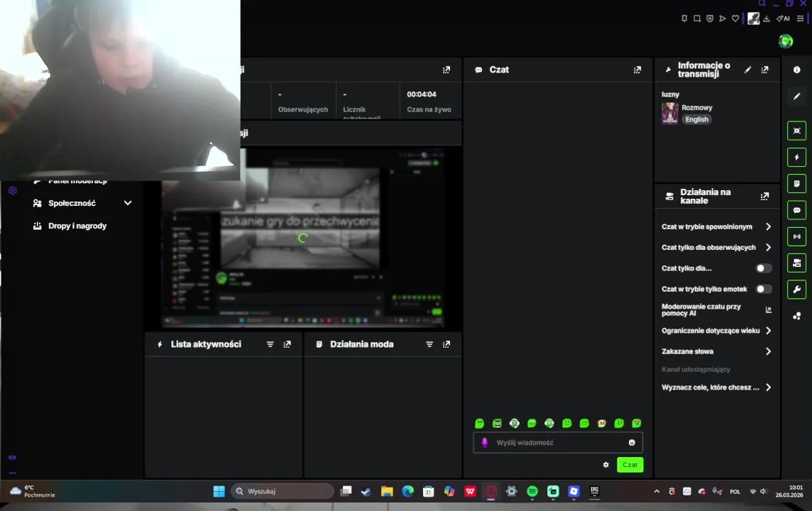
Task: Click the pin icon in browser toolbar
Action: click(x=684, y=18)
